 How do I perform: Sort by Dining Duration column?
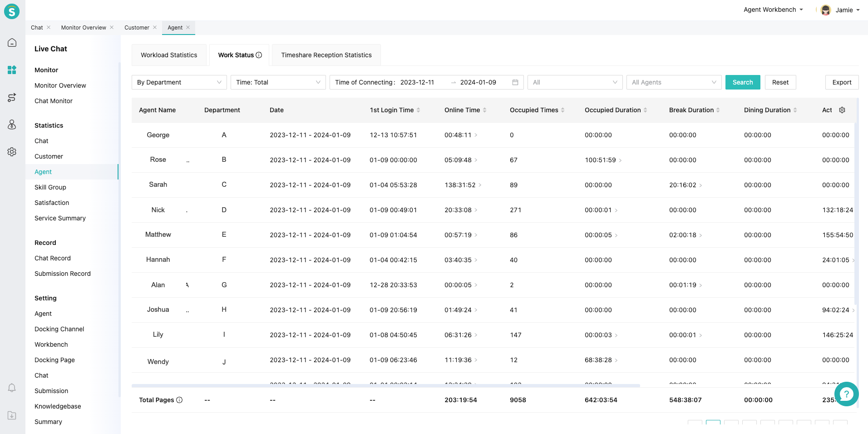tap(795, 110)
